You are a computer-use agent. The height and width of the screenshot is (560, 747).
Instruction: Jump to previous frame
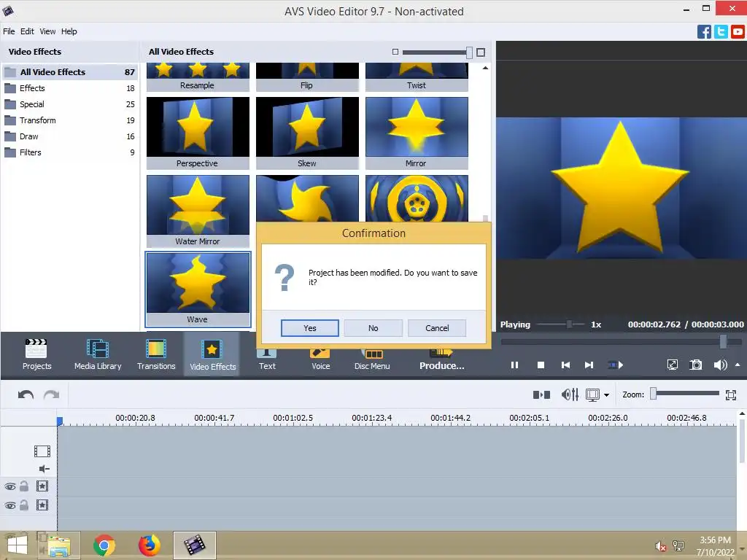coord(565,365)
